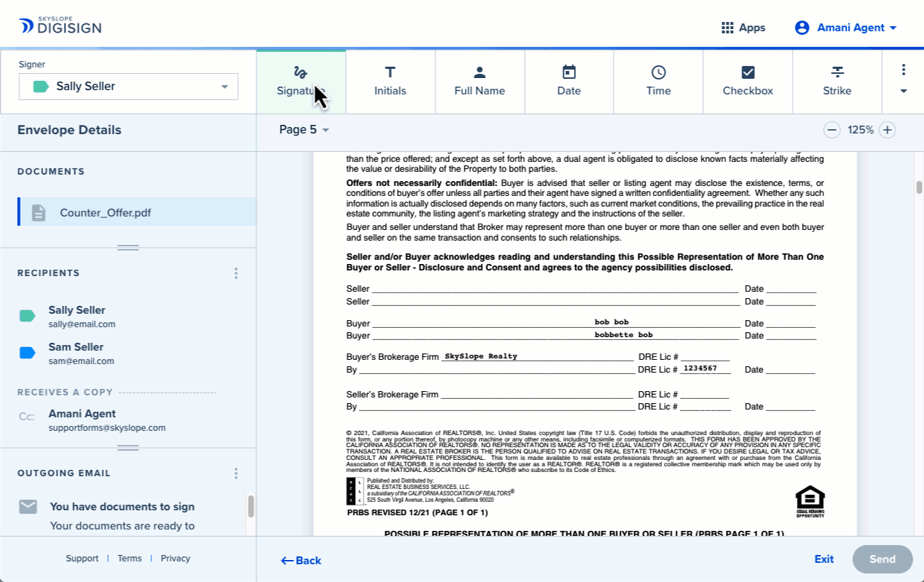Open the toolbar three-dot menu
Image resolution: width=924 pixels, height=582 pixels.
point(903,70)
